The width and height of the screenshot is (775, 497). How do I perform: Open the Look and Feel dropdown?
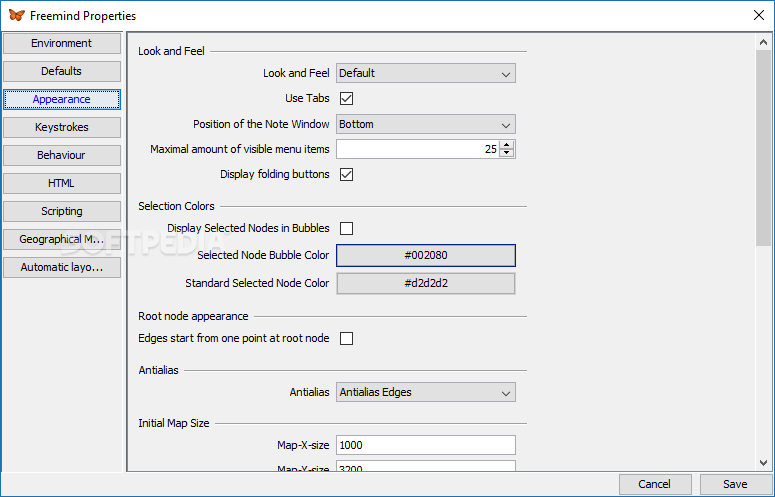[426, 73]
